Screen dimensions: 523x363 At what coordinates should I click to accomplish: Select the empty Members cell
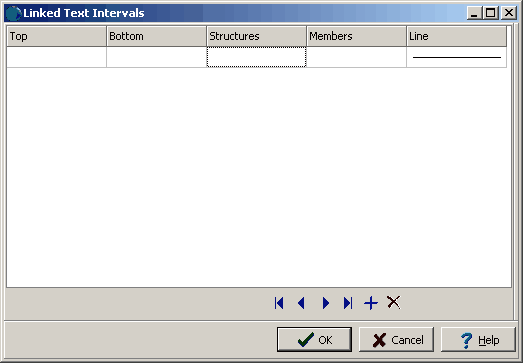tap(357, 57)
